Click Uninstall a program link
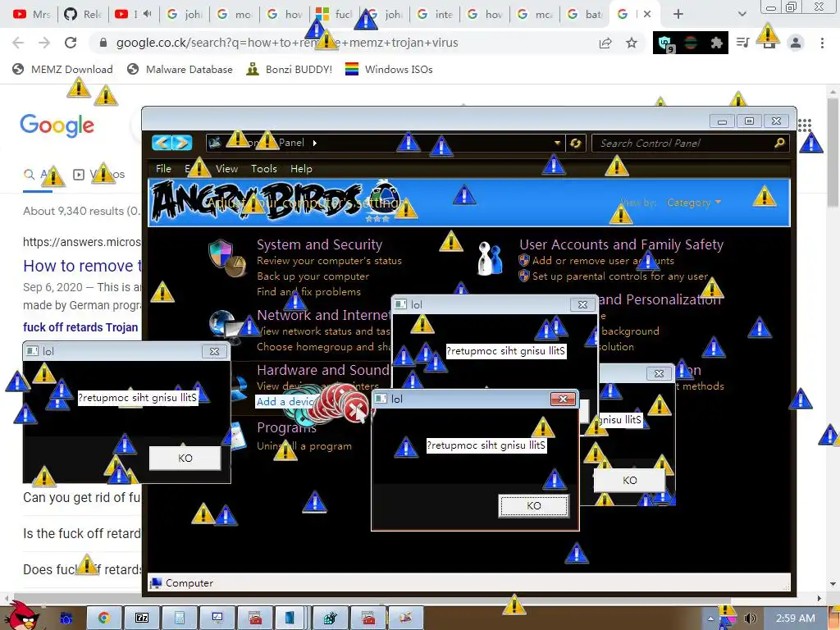 304,445
